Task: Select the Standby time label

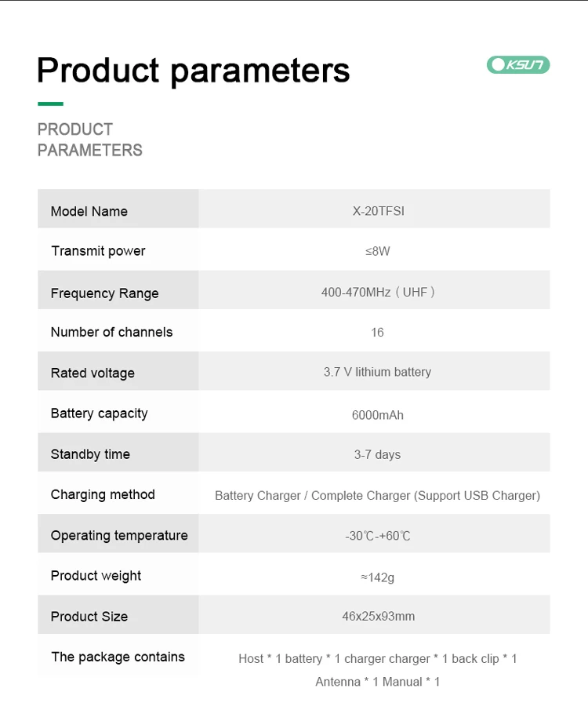Action: coord(90,454)
